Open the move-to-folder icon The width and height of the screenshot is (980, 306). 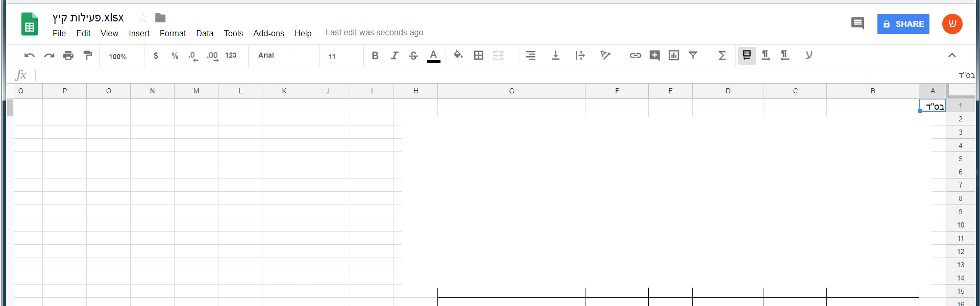[x=160, y=18]
